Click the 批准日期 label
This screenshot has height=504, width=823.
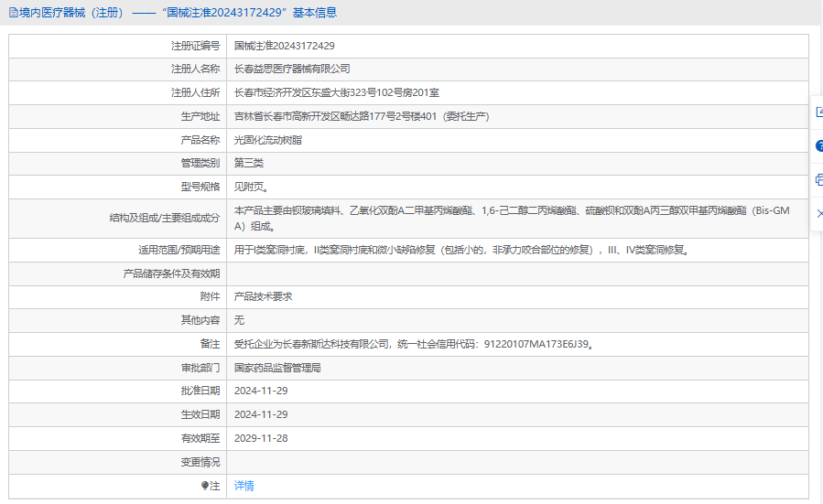click(x=200, y=391)
